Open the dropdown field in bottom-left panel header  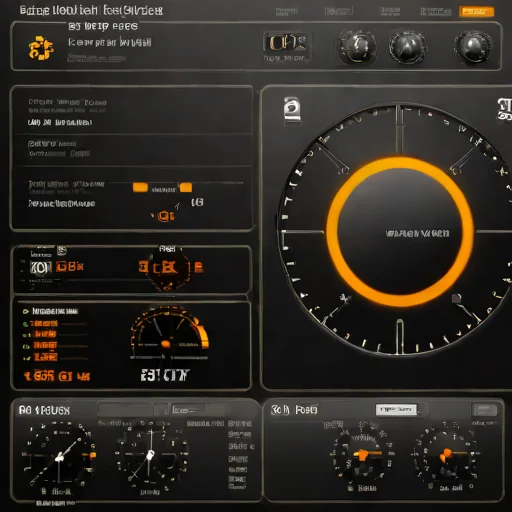click(188, 410)
